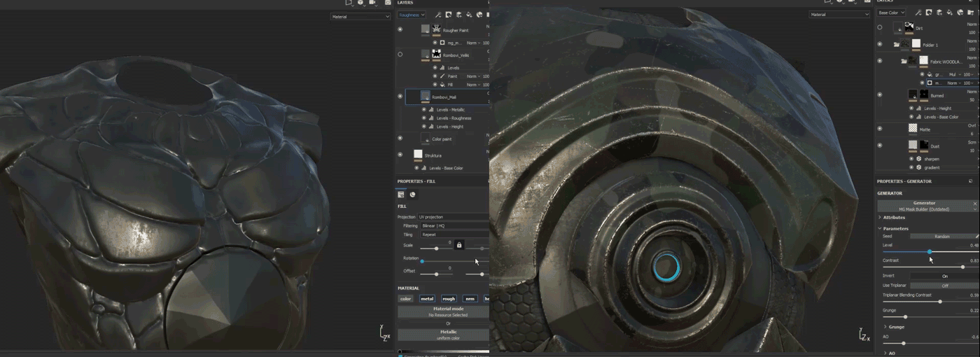The image size is (980, 357).
Task: Open the material sphere icon tab in Properties
Action: click(x=413, y=195)
